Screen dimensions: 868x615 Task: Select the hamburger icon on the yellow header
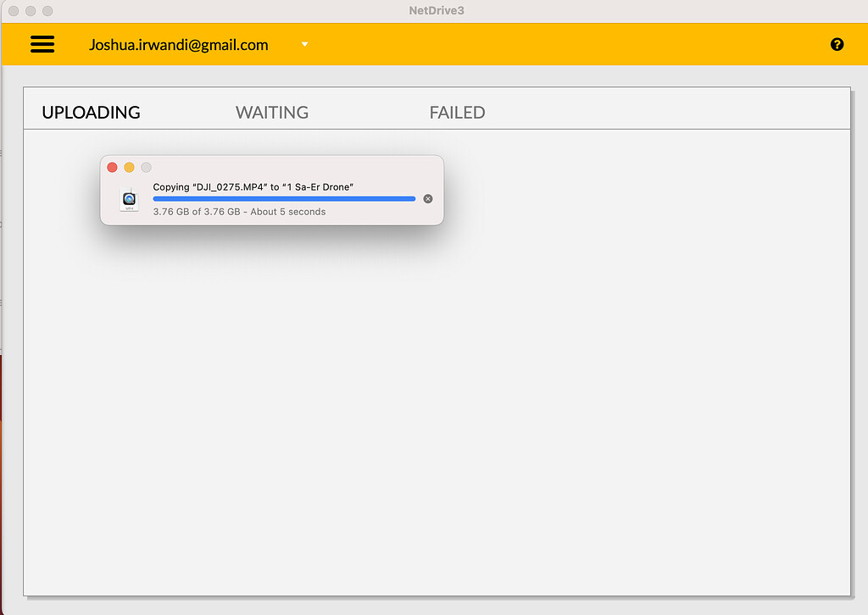coord(42,44)
